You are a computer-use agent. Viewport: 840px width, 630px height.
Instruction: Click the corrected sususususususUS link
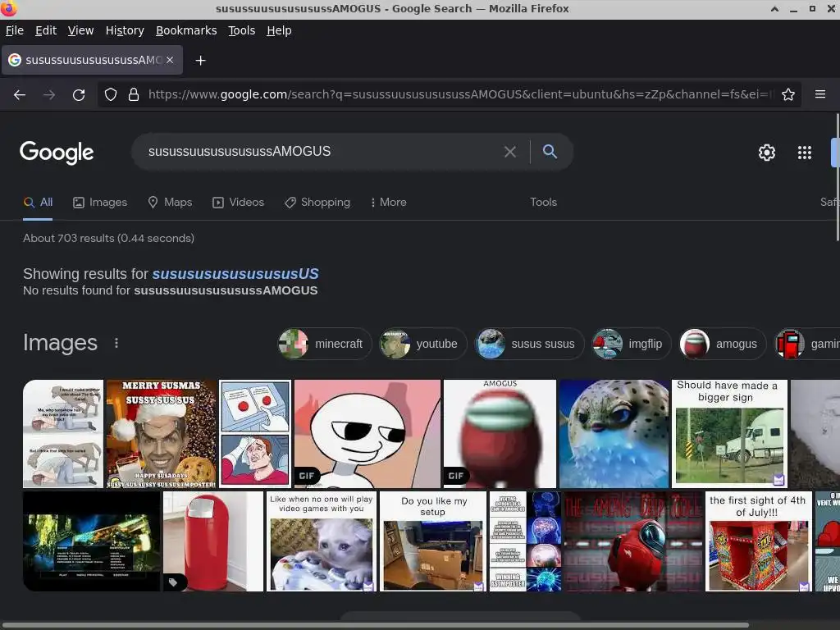pyautogui.click(x=235, y=274)
